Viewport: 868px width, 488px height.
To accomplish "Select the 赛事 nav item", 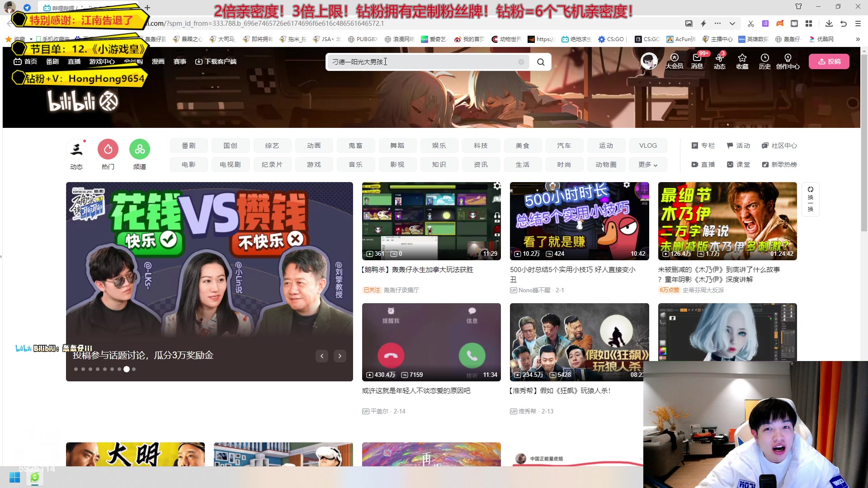I will (x=180, y=61).
